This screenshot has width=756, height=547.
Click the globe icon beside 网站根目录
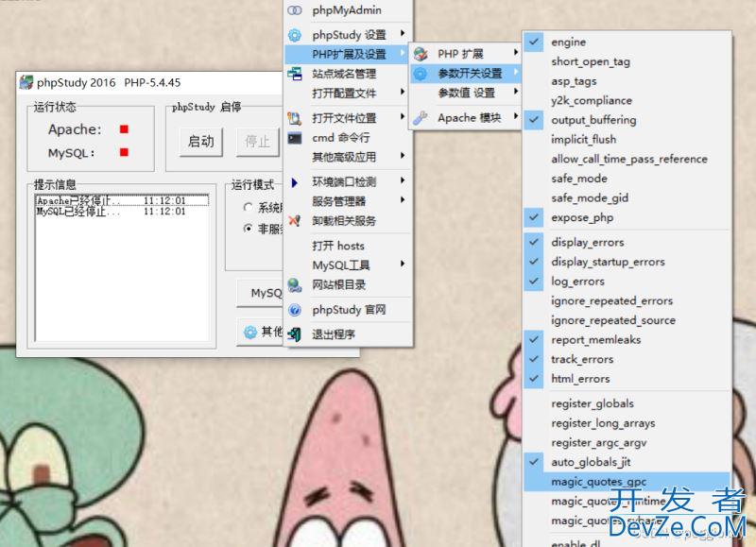[295, 284]
